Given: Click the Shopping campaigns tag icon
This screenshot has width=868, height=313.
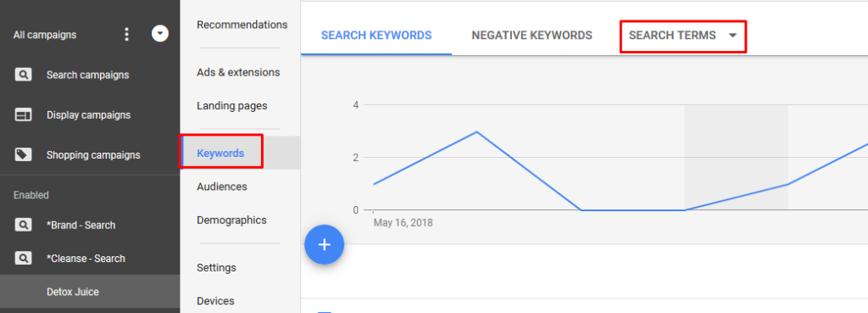Looking at the screenshot, I should [x=23, y=155].
